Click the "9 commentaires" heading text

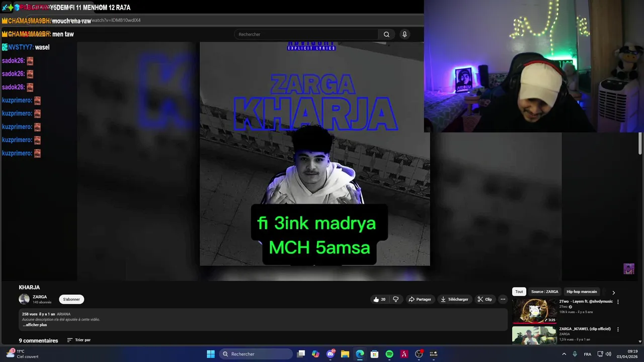tap(38, 340)
